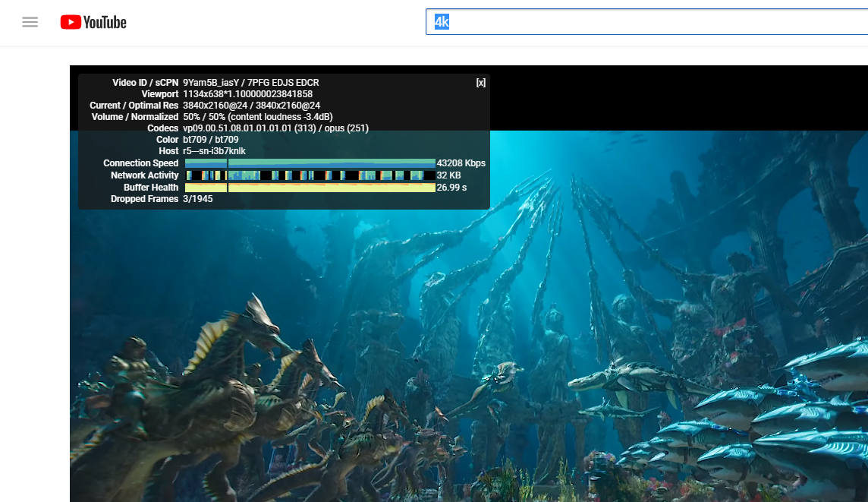Go to the YouTube home logo
The height and width of the screenshot is (502, 868).
click(93, 22)
